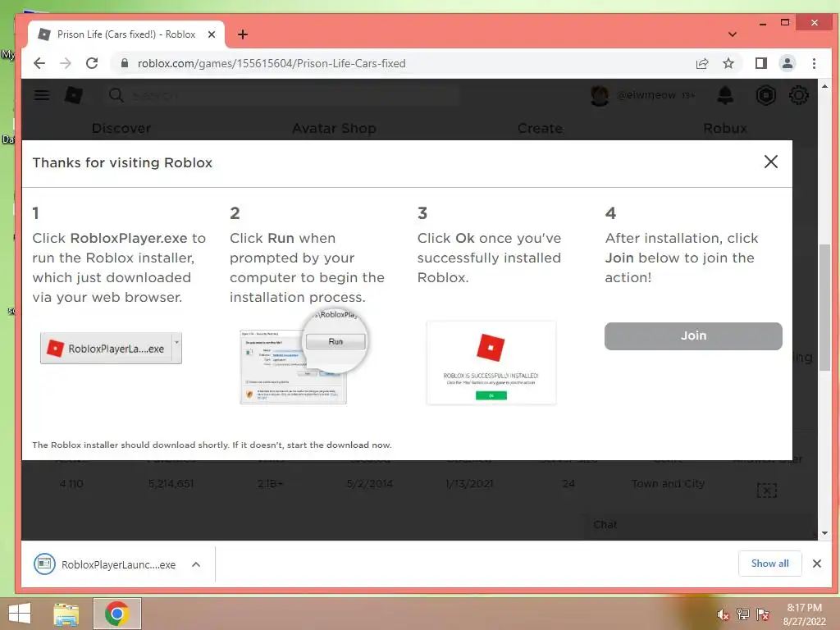Open Roblox settings gear
This screenshot has width=840, height=630.
pos(799,95)
